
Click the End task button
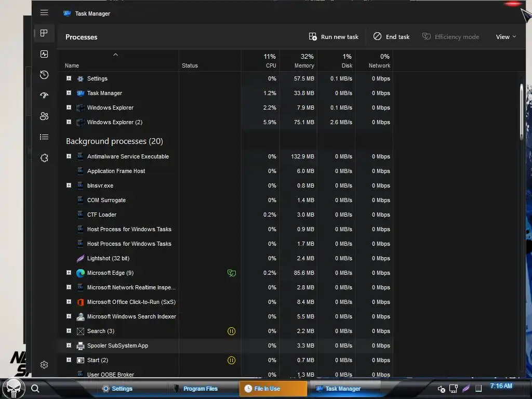point(392,37)
